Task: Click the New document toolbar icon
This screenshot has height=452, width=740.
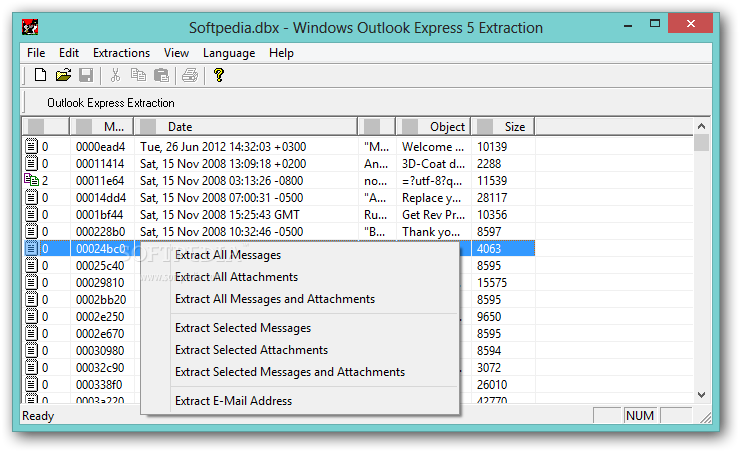Action: tap(41, 75)
